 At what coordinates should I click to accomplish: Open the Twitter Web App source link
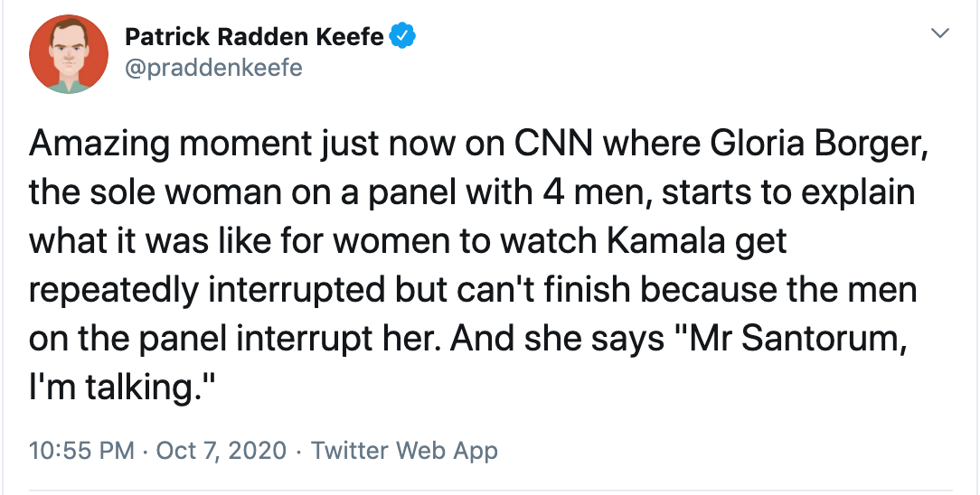pos(404,450)
